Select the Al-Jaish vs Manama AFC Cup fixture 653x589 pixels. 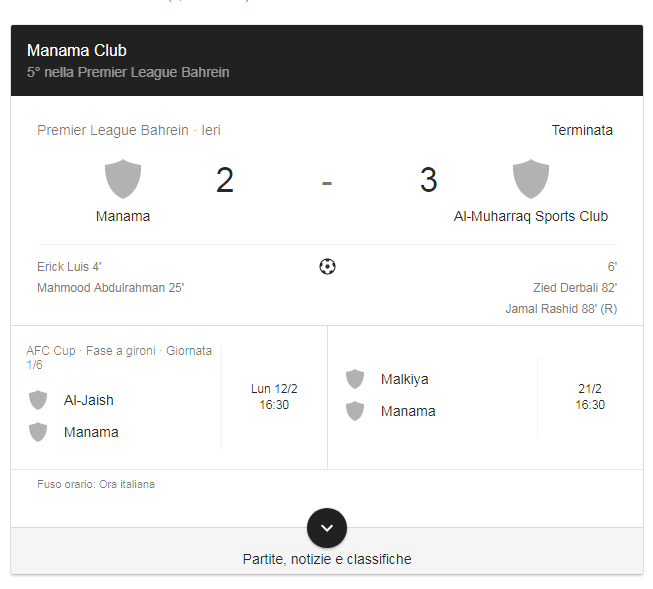pyautogui.click(x=169, y=397)
